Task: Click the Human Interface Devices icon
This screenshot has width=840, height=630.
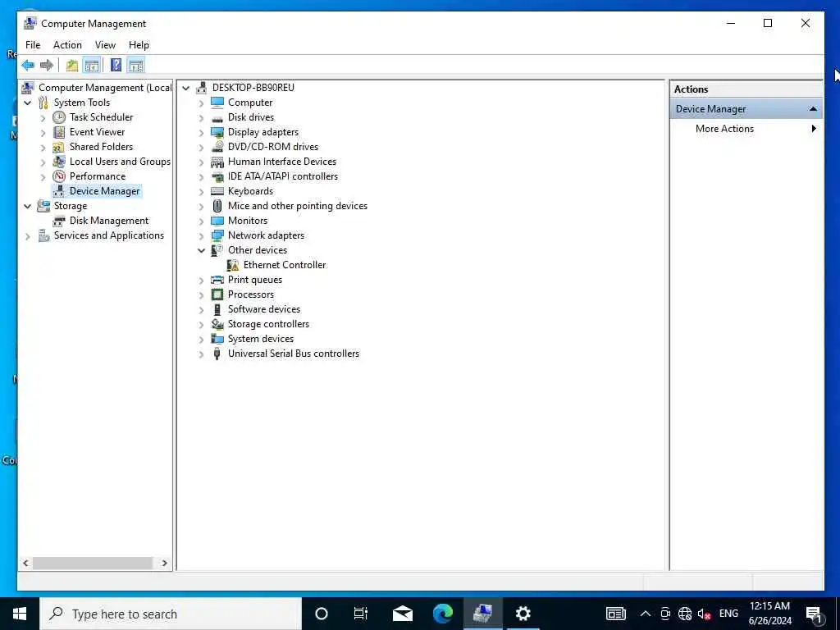Action: click(217, 162)
